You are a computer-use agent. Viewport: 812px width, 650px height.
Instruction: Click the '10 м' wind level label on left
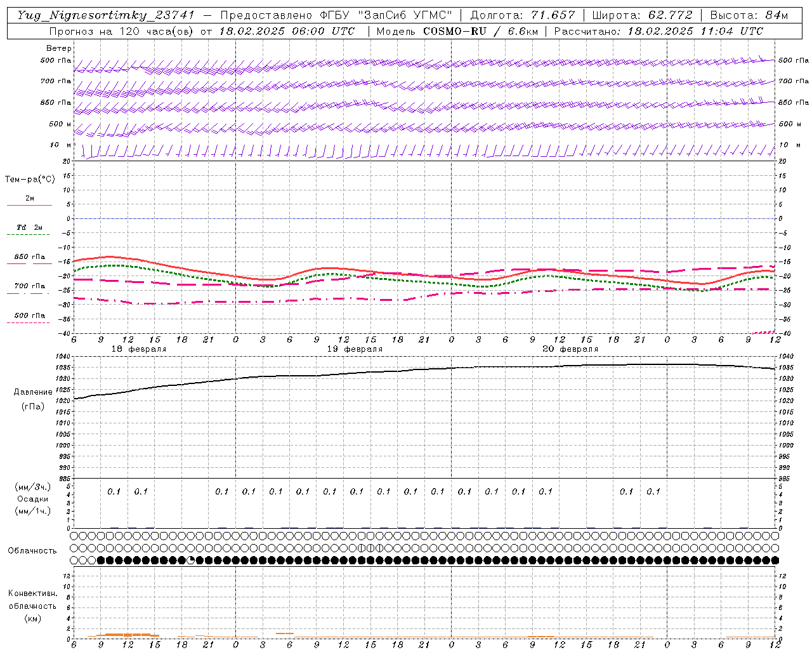(x=61, y=145)
